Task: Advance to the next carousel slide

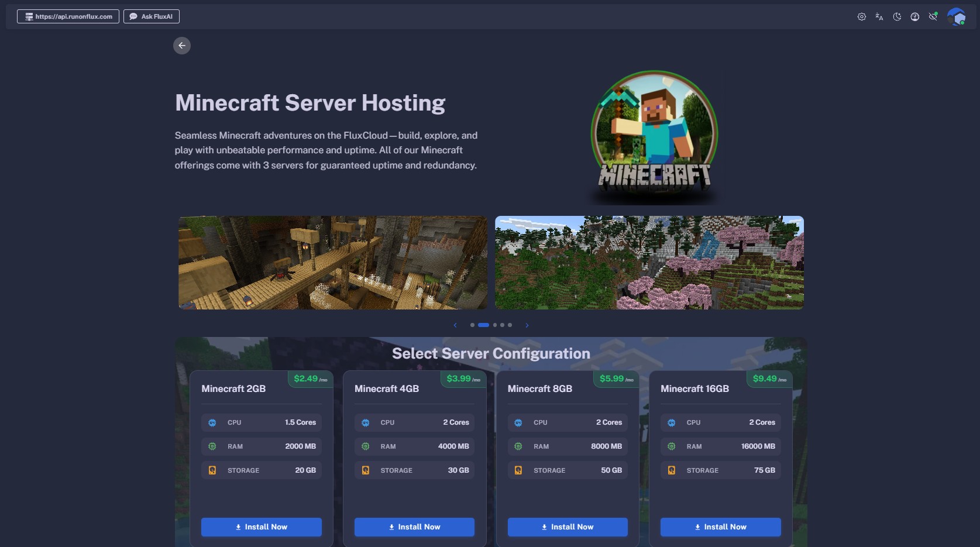Action: 527,325
